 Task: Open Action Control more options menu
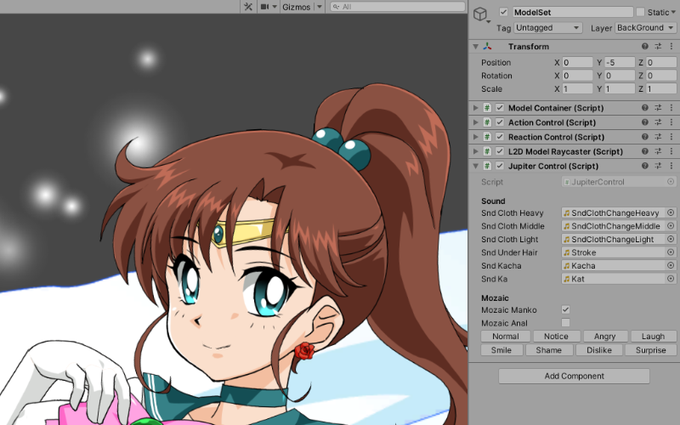[x=671, y=122]
